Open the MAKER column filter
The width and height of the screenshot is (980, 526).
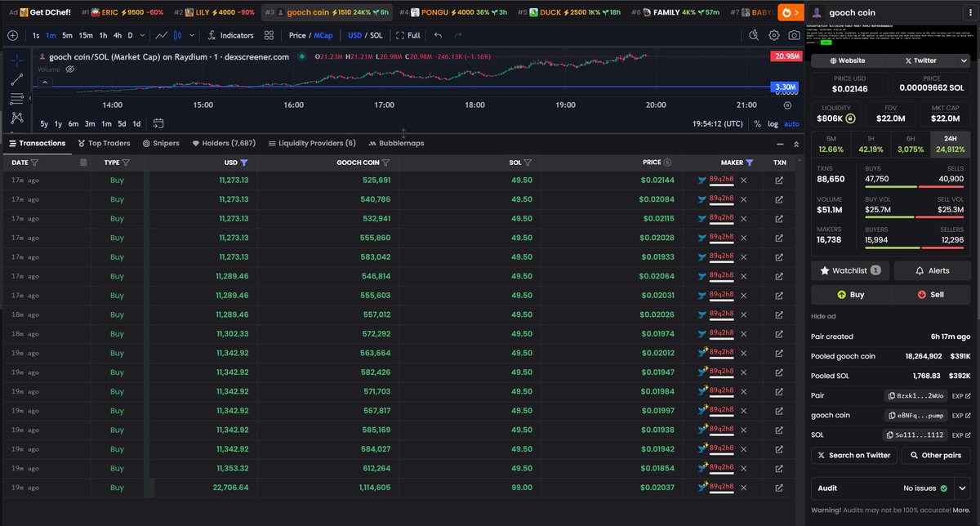750,163
